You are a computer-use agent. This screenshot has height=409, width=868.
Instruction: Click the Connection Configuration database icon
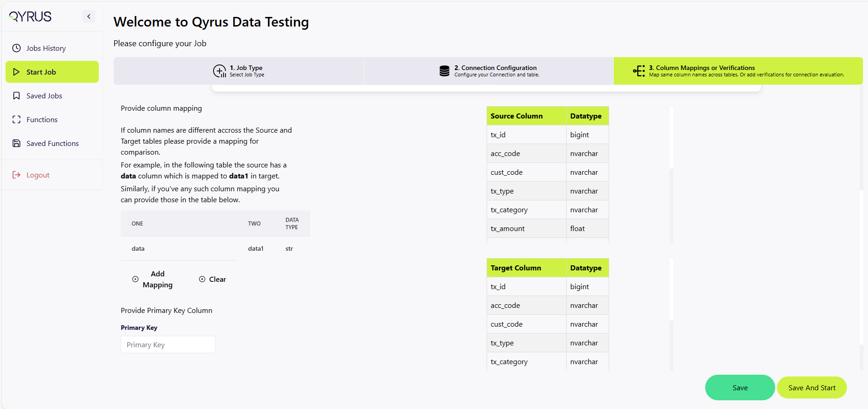click(444, 71)
